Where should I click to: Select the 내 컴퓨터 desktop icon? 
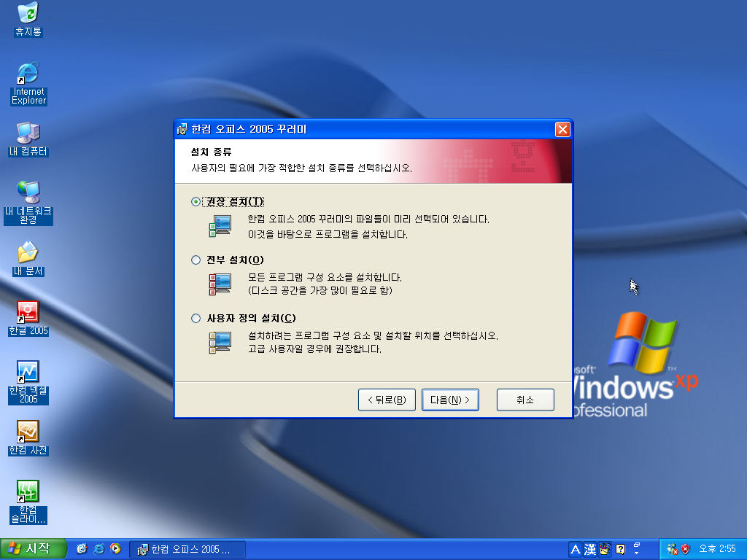click(28, 139)
